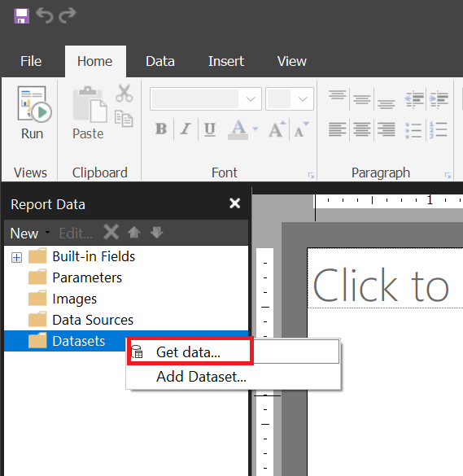Screen dimensions: 463x476
Task: Cut selection with the scissors icon
Action: pyautogui.click(x=124, y=94)
